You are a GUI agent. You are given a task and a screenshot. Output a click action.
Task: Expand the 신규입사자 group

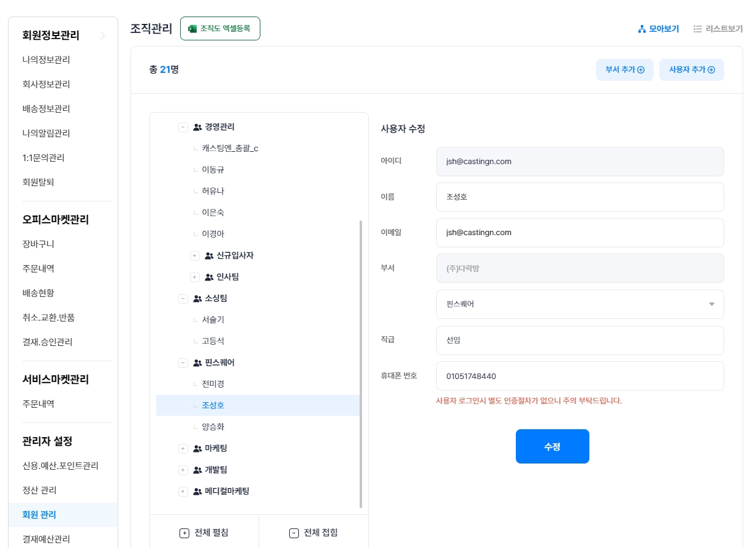(x=194, y=256)
